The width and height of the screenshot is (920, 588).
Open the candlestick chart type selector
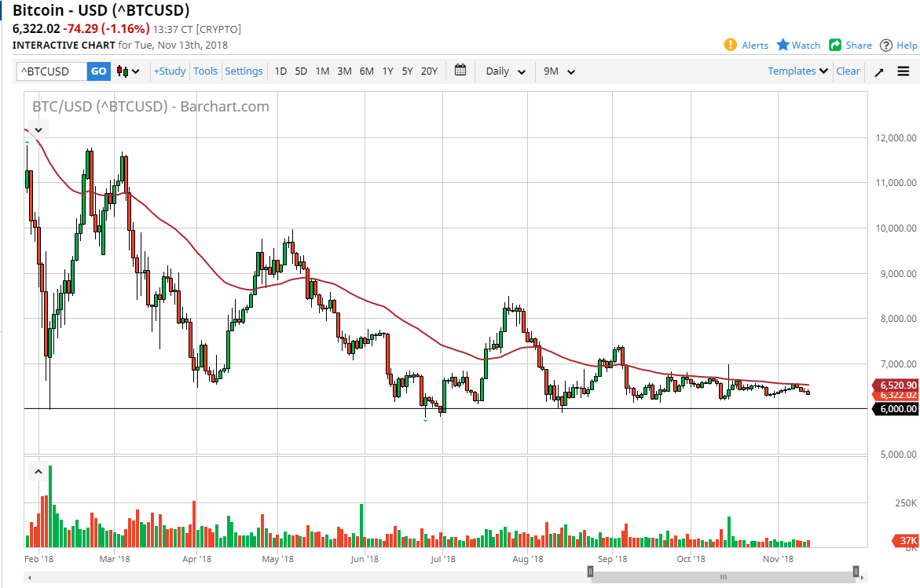pos(128,71)
